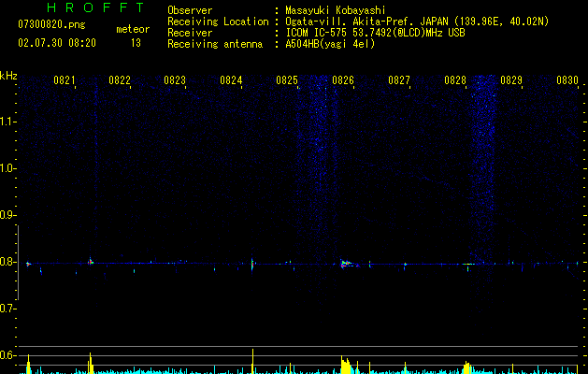588x374 pixels.
Task: Click the HROFFT title text
Action: (x=96, y=7)
